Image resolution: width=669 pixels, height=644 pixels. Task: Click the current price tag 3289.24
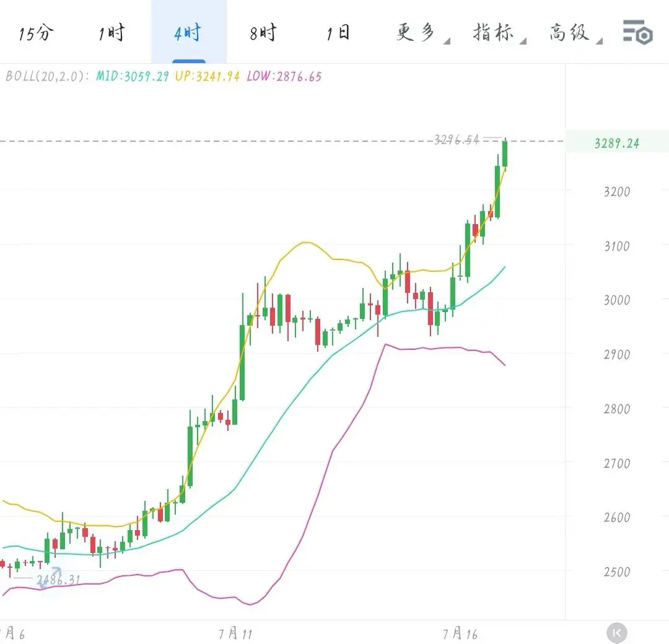pyautogui.click(x=617, y=143)
